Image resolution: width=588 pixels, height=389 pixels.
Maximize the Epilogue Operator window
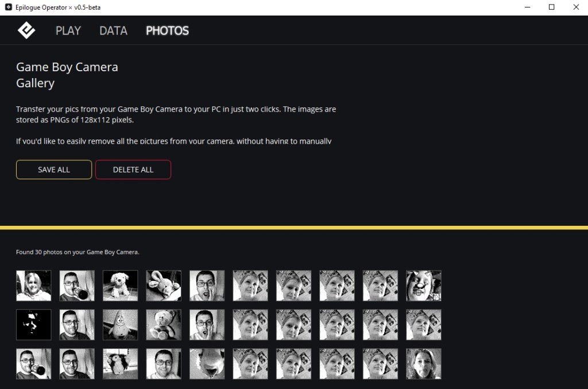pos(552,7)
